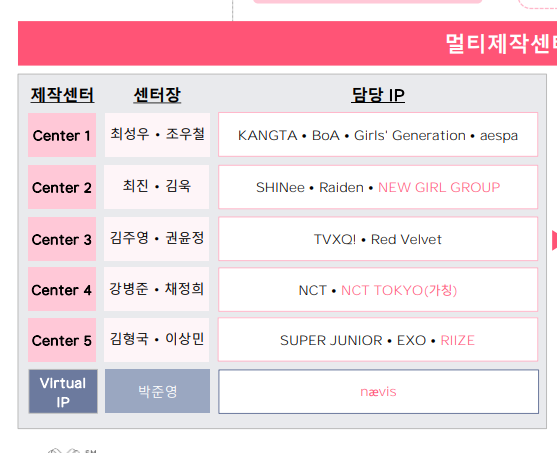Click the Virtual IP label cell
The height and width of the screenshot is (453, 557).
[x=63, y=391]
